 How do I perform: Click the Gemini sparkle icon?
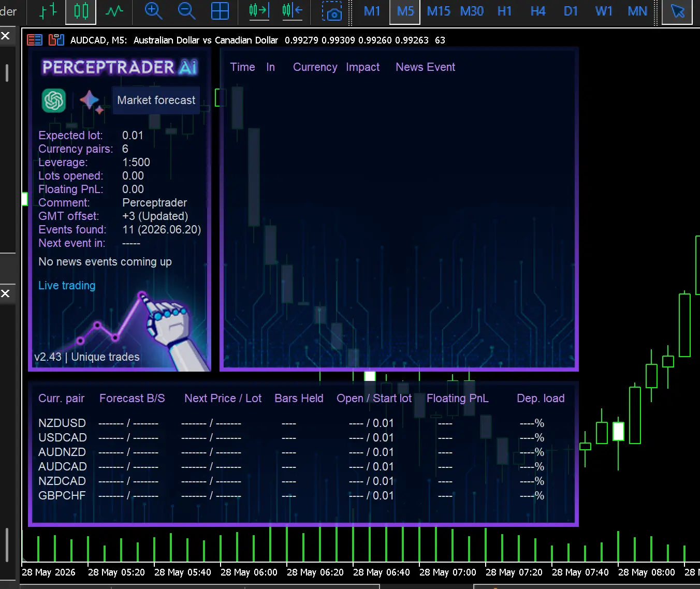coord(91,101)
